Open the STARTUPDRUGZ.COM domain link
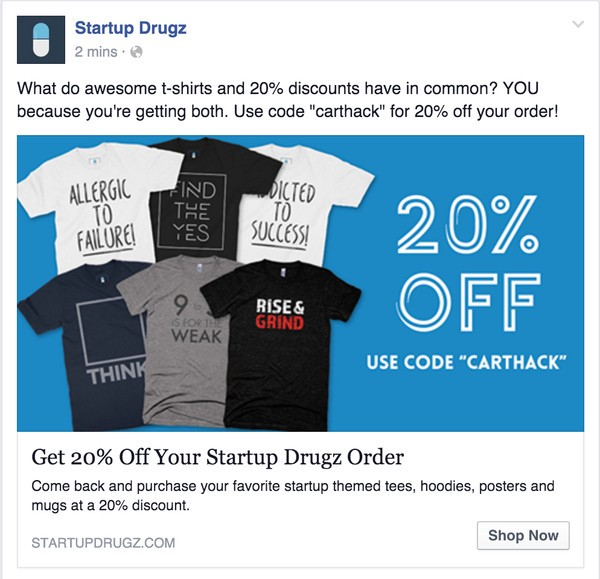 click(103, 543)
